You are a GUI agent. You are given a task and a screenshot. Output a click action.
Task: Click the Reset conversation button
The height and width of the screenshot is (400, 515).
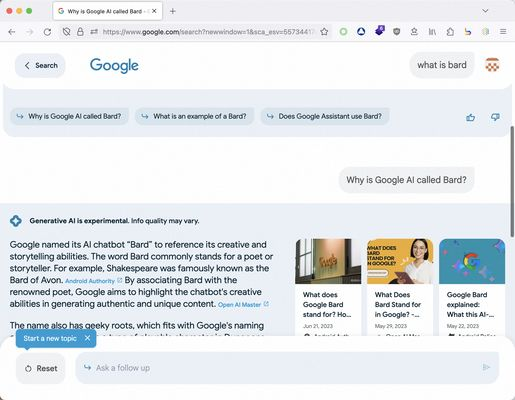[x=41, y=368]
